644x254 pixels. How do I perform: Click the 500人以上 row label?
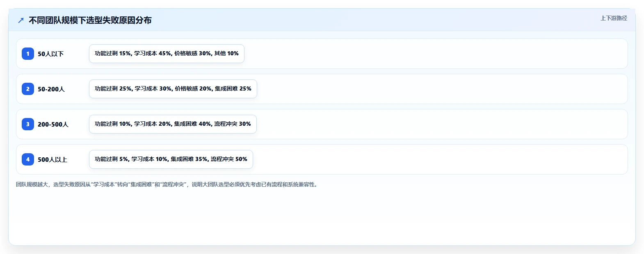tap(53, 159)
